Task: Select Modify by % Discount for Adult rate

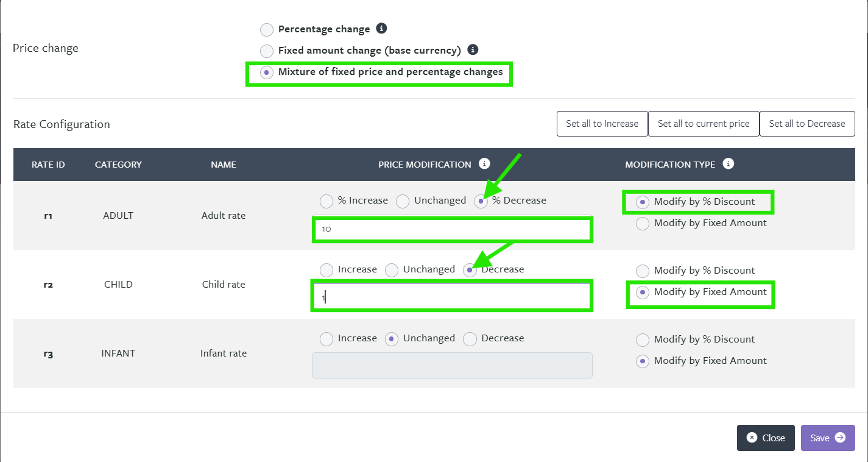Action: (x=643, y=202)
